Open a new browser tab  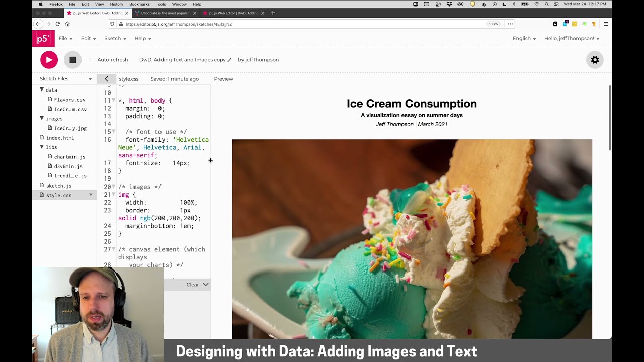(273, 13)
